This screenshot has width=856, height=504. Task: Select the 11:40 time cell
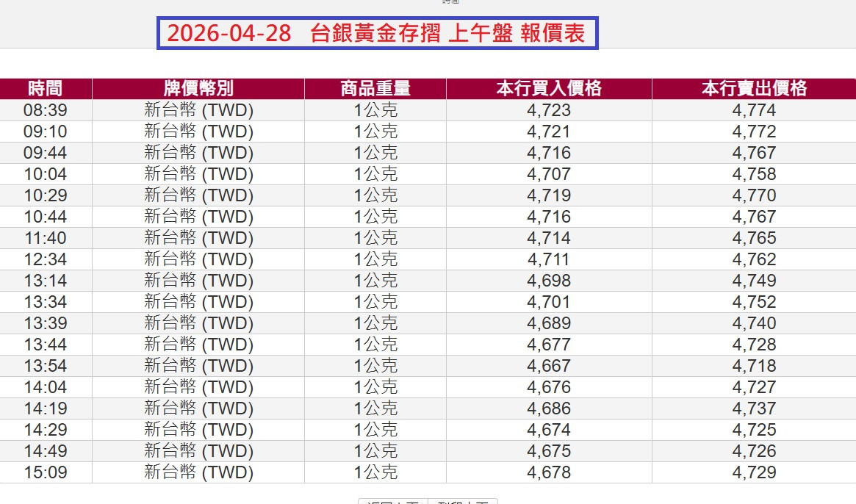[x=46, y=238]
